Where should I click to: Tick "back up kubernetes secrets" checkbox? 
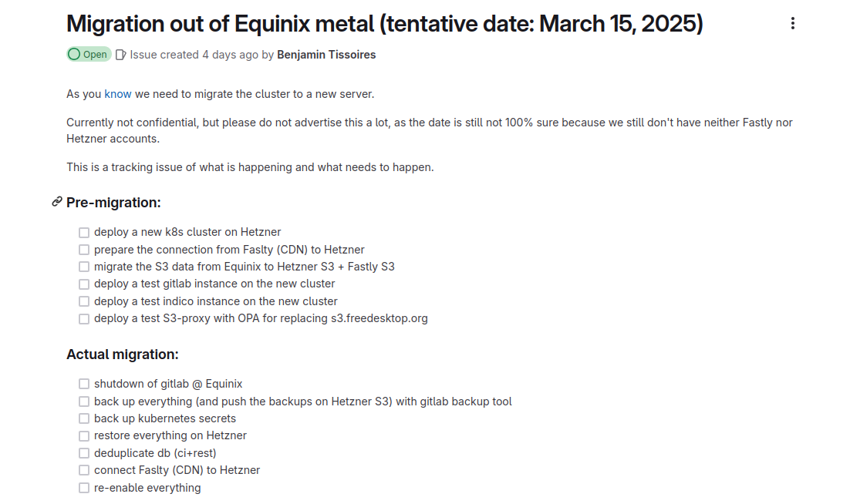[84, 418]
